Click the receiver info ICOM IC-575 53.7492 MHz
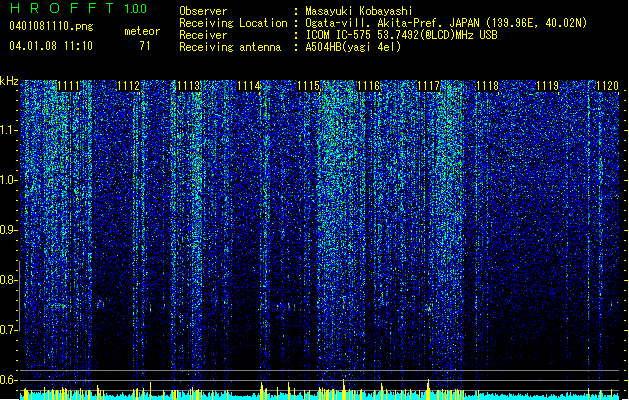 click(401, 35)
